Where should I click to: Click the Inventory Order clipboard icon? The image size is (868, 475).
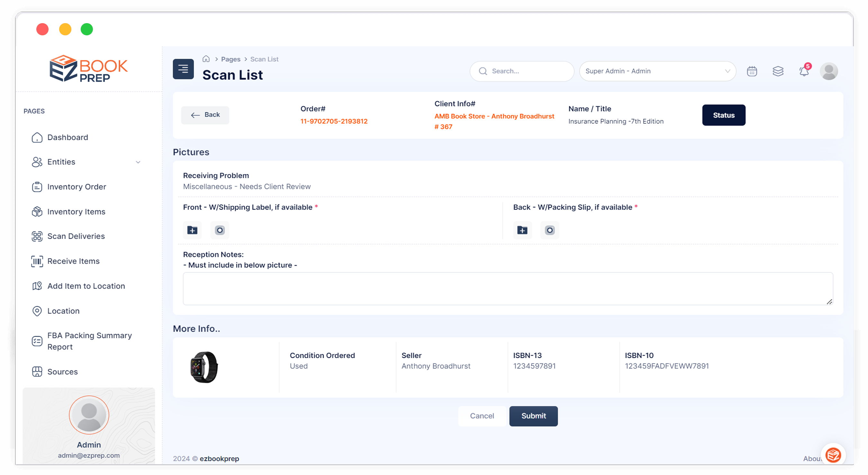[x=37, y=187]
